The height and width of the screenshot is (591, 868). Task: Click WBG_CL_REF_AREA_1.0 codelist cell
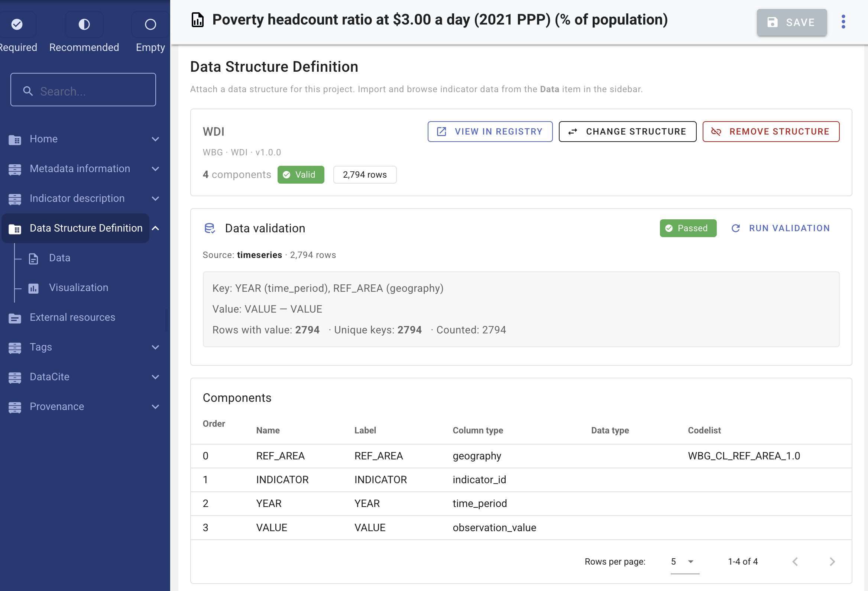tap(744, 456)
